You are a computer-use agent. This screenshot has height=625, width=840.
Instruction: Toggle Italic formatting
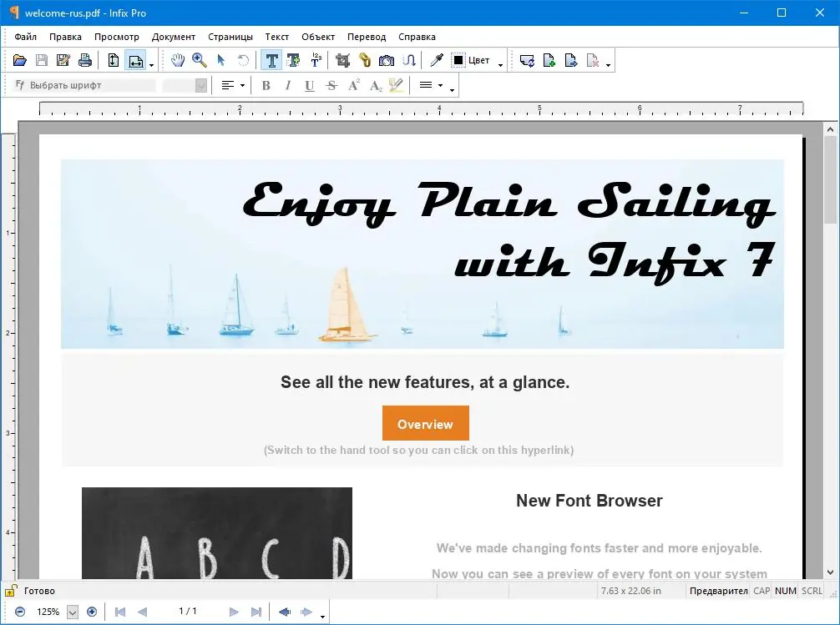point(288,85)
